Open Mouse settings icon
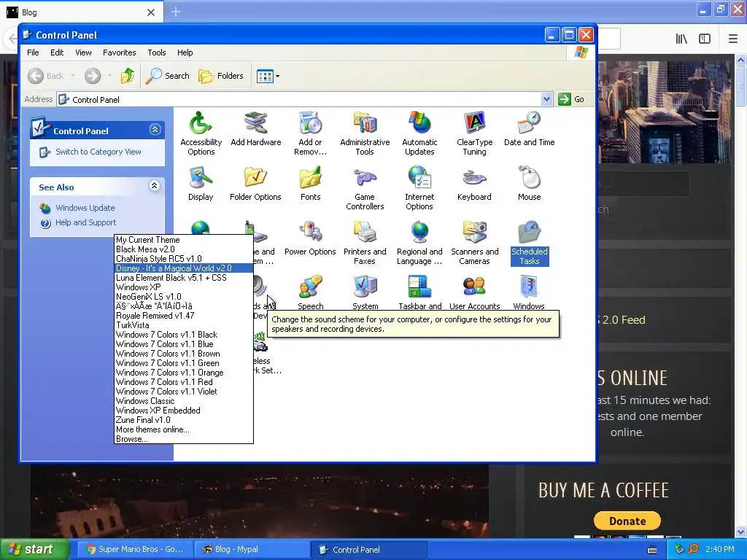The height and width of the screenshot is (560, 747). click(530, 183)
